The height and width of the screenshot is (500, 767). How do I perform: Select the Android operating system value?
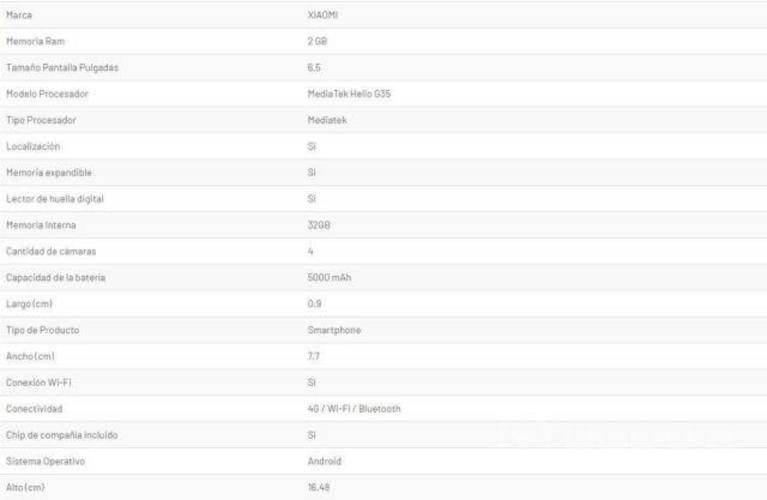[325, 460]
